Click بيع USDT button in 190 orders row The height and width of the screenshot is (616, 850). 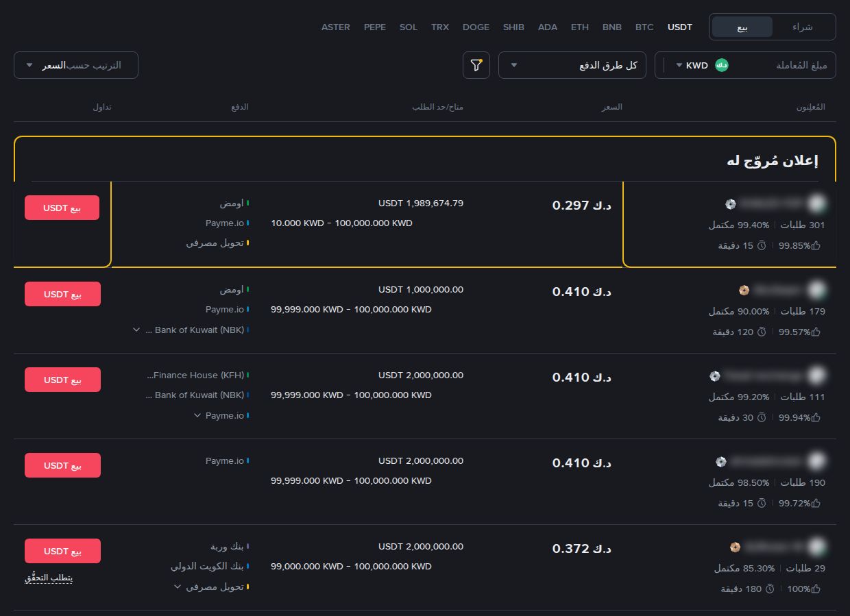[x=62, y=465]
